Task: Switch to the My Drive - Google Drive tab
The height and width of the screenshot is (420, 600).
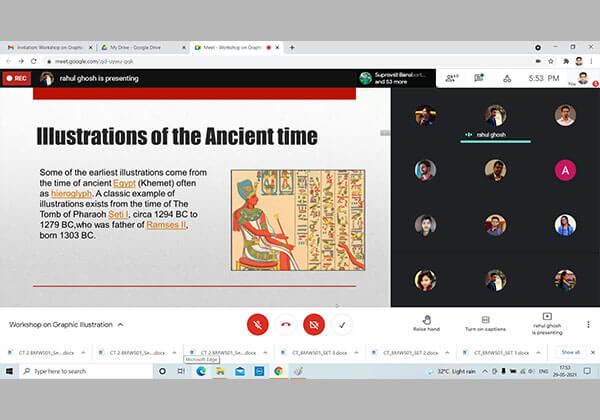Action: point(142,47)
